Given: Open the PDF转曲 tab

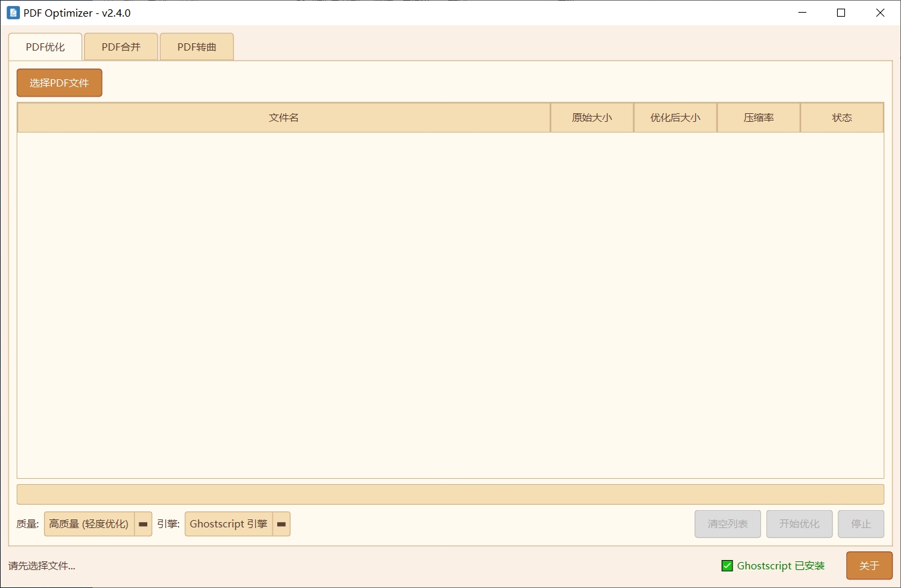Looking at the screenshot, I should pyautogui.click(x=197, y=47).
